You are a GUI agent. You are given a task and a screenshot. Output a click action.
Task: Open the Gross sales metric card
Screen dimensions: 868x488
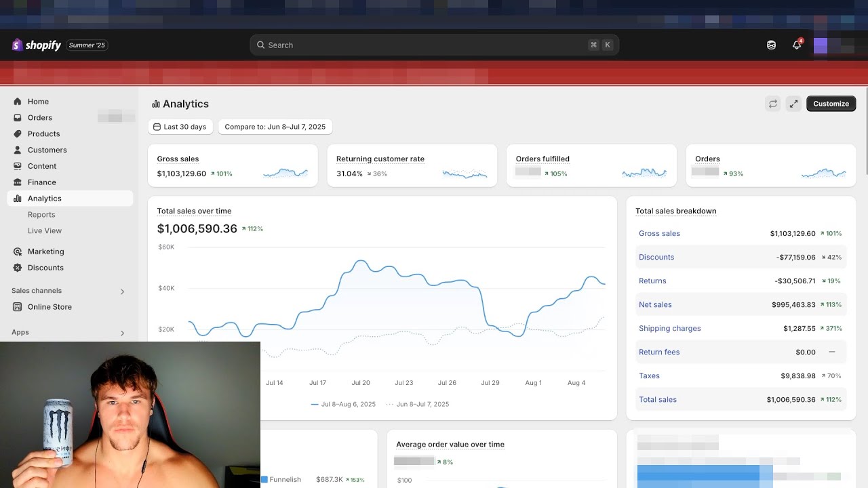coord(233,165)
